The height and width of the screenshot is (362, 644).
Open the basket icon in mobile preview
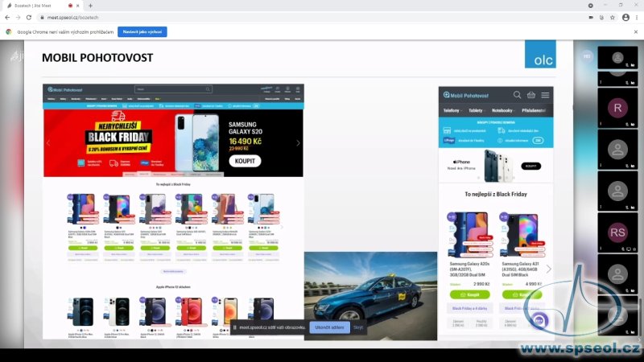531,95
